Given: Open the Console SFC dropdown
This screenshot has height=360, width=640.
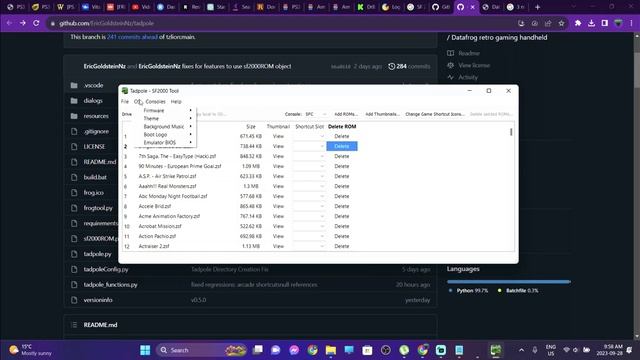Looking at the screenshot, I should 316,114.
